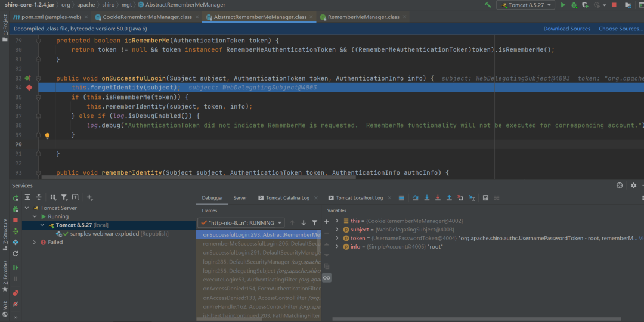Open Tomcat Catalina Log tab
This screenshot has width=644, height=322.
[x=287, y=198]
